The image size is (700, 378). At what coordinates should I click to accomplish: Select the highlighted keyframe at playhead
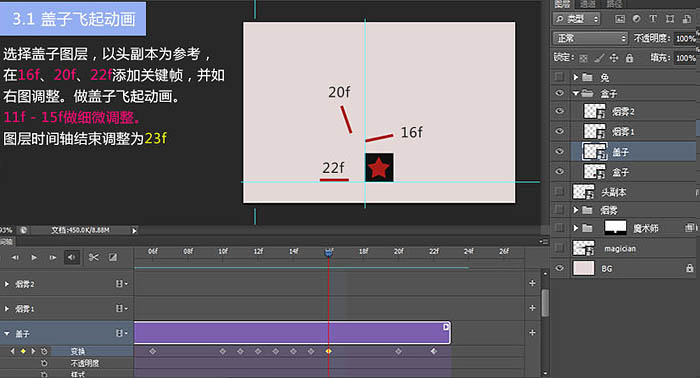329,351
